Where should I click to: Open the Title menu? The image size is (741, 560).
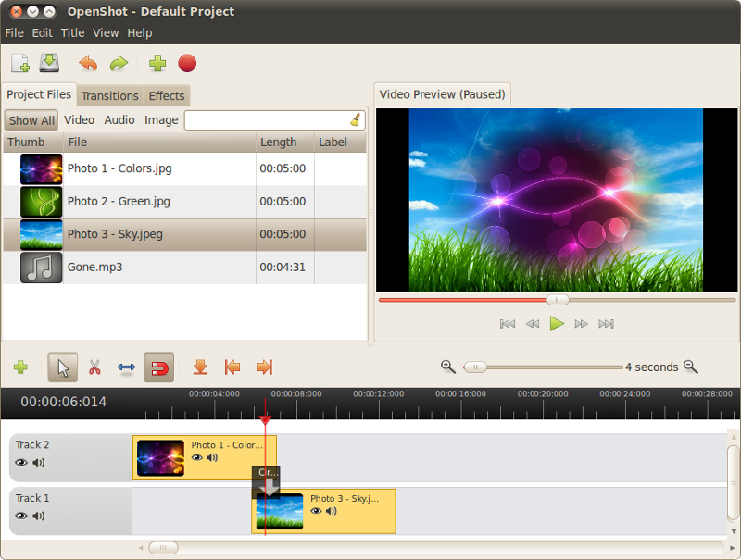point(72,32)
